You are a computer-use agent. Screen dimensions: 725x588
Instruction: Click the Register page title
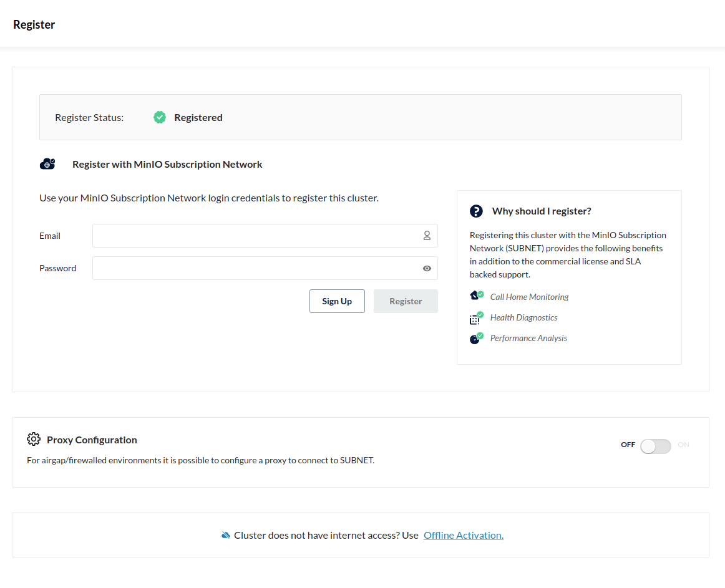(34, 24)
